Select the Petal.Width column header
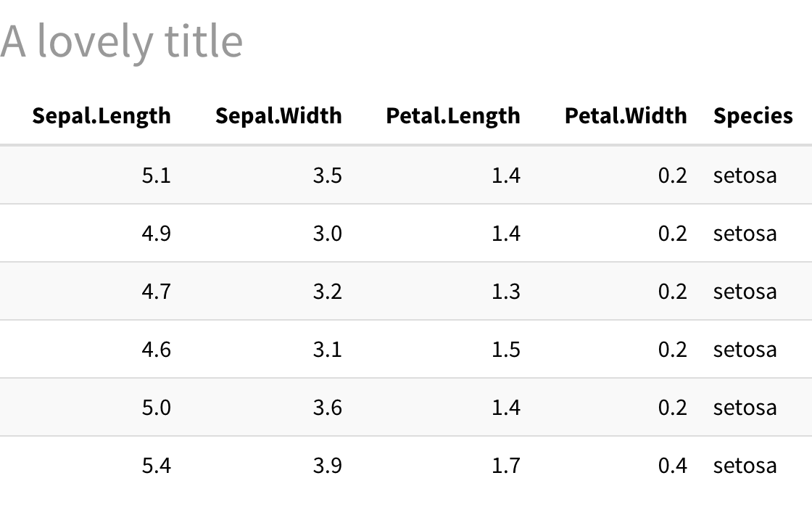Image resolution: width=812 pixels, height=515 pixels. pos(625,116)
